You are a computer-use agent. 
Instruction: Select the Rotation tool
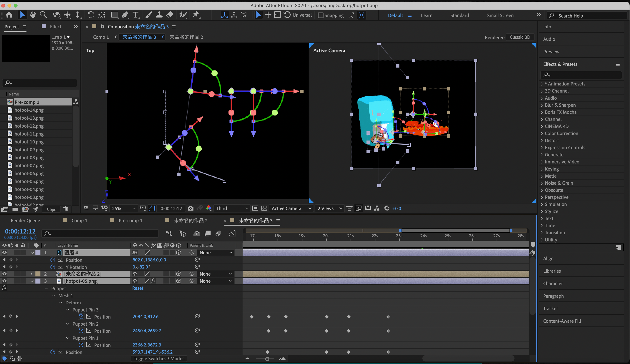click(90, 15)
